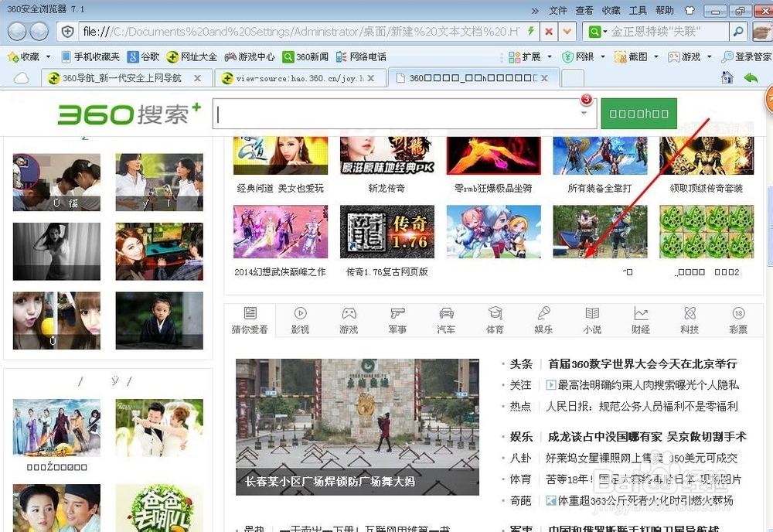
Task: Expand the 截图 dropdown arrow
Action: point(656,57)
